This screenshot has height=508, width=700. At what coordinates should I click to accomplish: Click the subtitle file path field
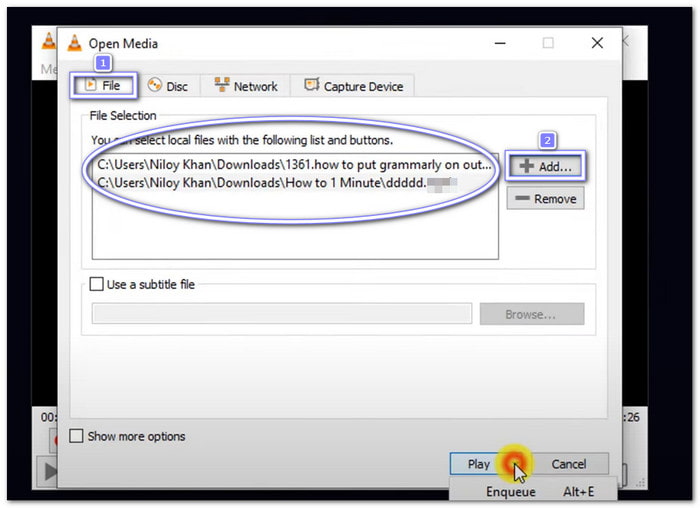tap(282, 313)
